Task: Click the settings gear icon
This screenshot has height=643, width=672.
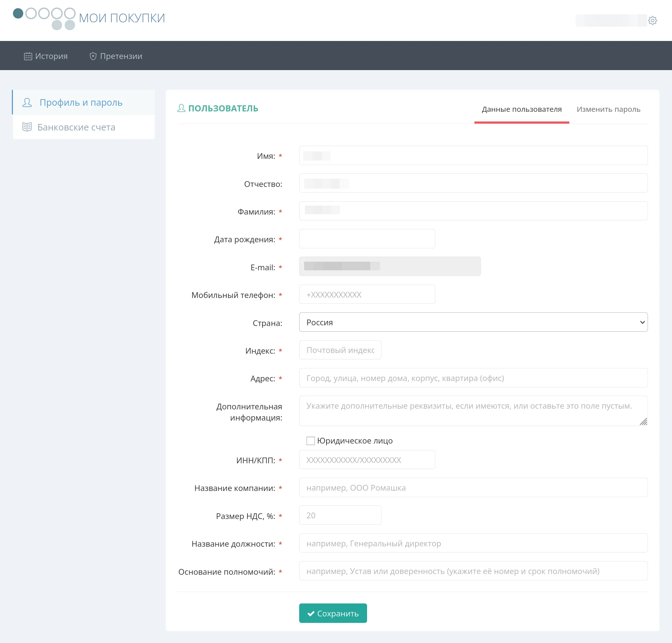Action: 653,20
